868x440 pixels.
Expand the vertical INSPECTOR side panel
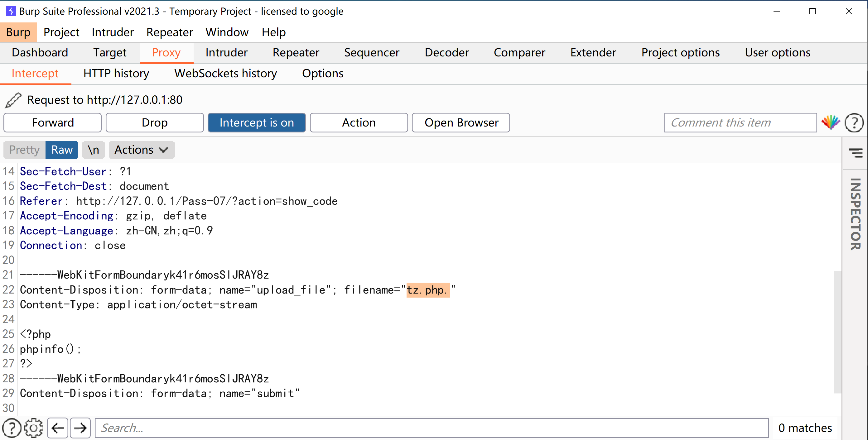[855, 214]
